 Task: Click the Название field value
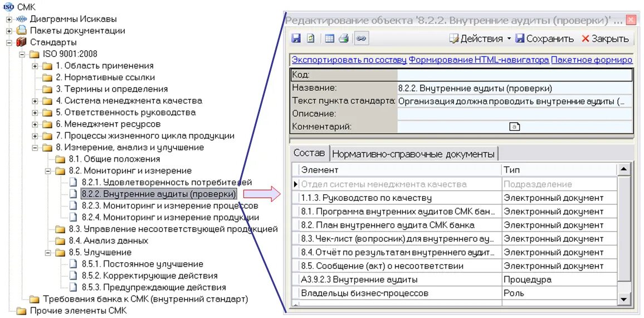click(x=514, y=88)
